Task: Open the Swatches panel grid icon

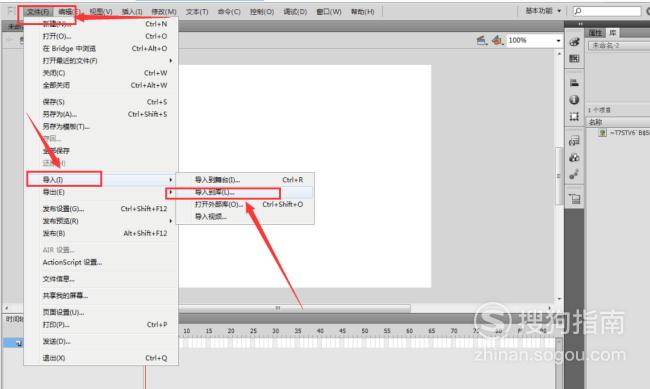Action: coord(574,58)
